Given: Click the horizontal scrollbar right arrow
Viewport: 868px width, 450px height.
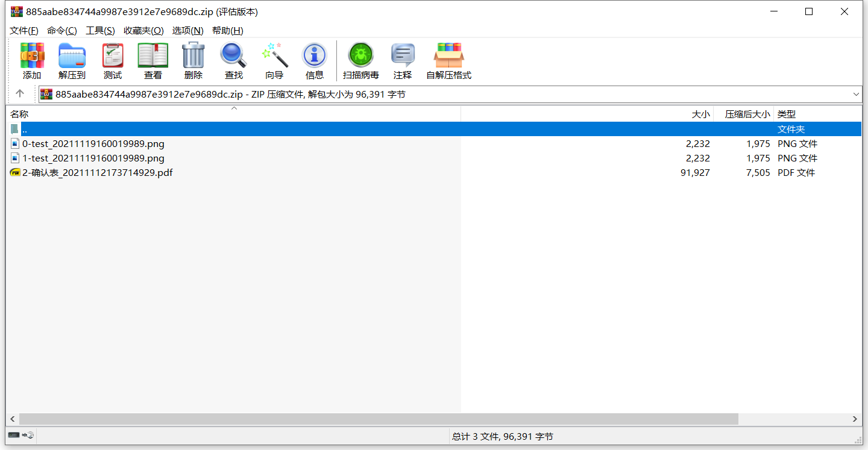Looking at the screenshot, I should pyautogui.click(x=855, y=419).
